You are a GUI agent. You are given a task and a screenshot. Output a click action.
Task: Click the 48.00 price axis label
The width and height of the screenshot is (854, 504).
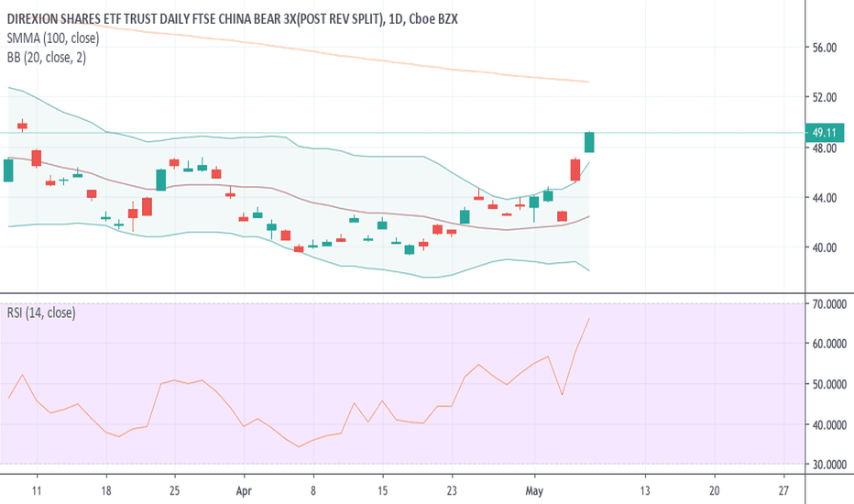[824, 148]
